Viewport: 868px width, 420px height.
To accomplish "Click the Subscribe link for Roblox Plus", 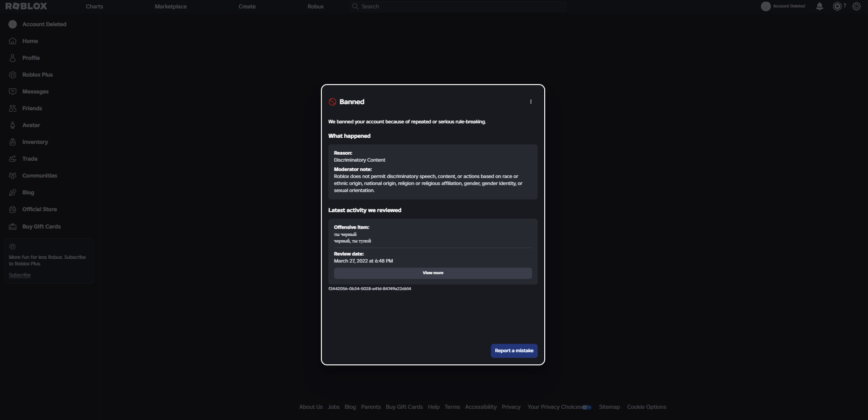I will tap(20, 275).
